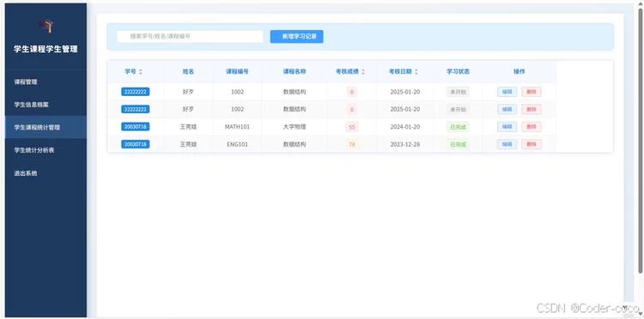This screenshot has height=319, width=644.
Task: Click the blue student ID tag in ENG101 row
Action: [135, 144]
